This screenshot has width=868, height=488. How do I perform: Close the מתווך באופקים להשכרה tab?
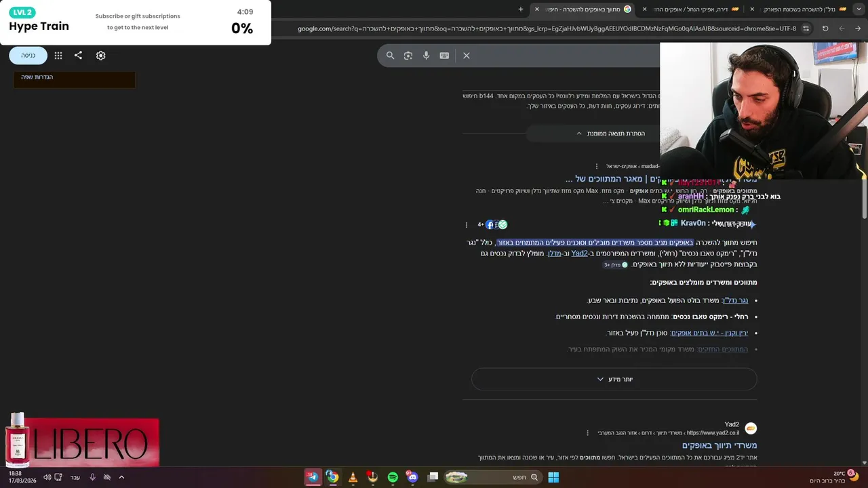pos(537,9)
